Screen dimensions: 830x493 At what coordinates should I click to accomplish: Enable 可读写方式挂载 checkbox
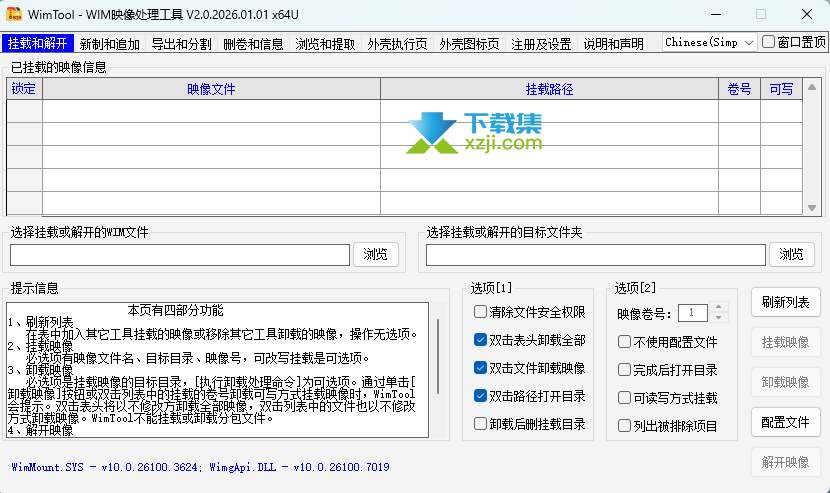tap(625, 398)
